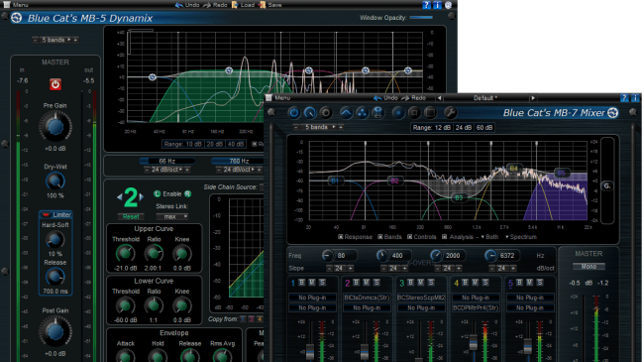Click the Window Opacity slider in MB-5 Dynamix
644x362 pixels.
click(x=421, y=17)
